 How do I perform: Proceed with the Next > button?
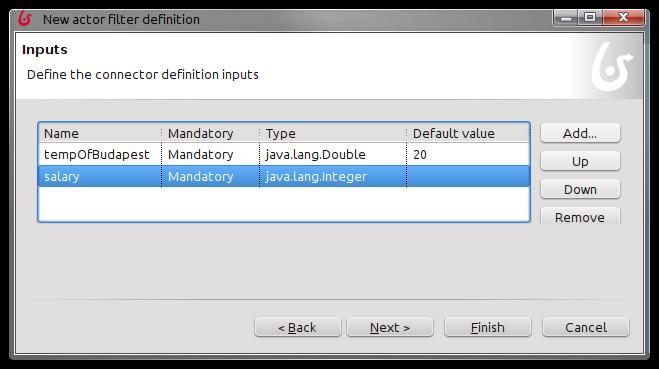click(390, 327)
